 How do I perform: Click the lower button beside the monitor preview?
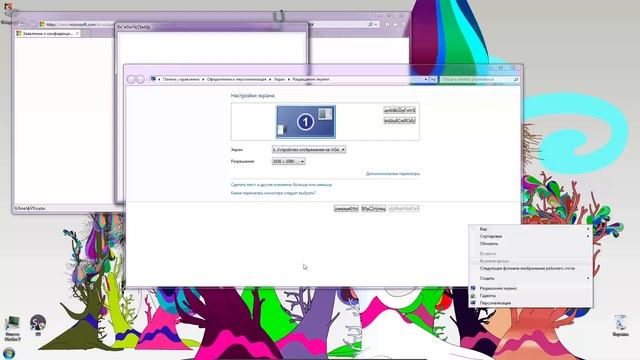pos(400,120)
